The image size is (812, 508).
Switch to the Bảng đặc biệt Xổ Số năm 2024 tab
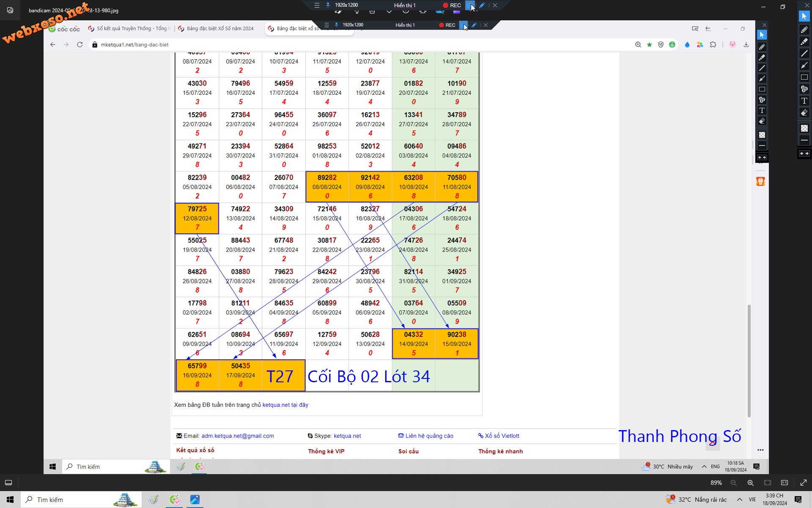tap(216, 28)
